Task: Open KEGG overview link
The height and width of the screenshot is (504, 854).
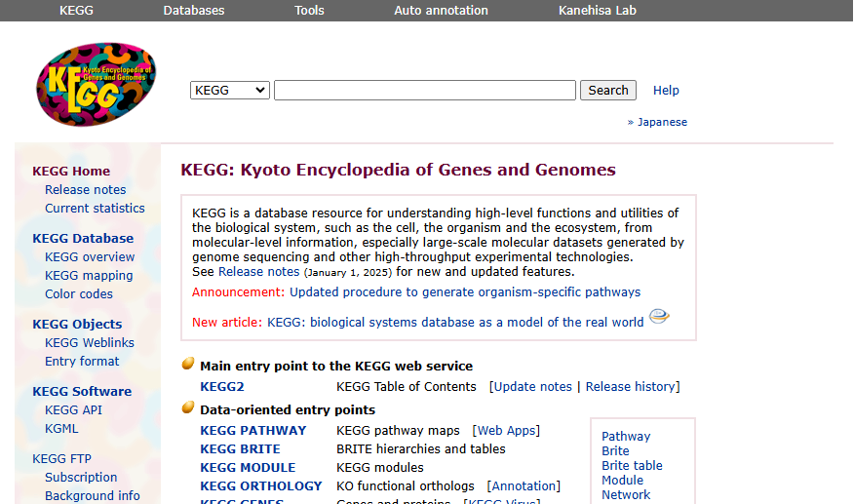Action: [x=90, y=256]
